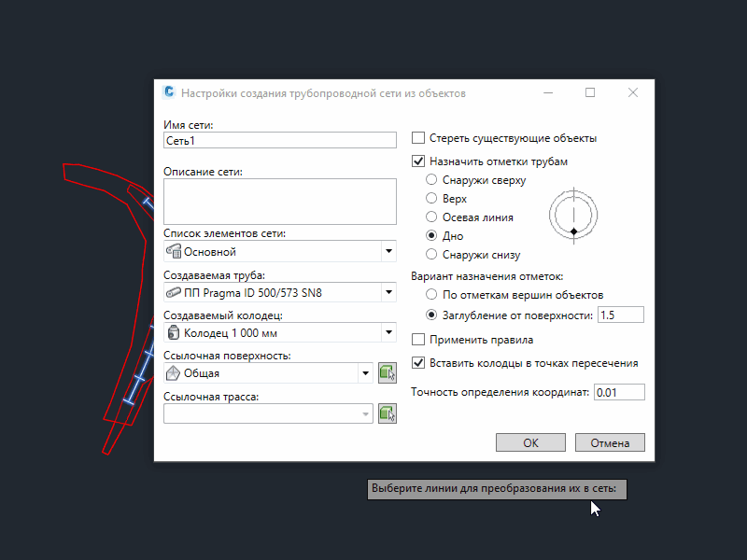Pick reference alignment from drawing icon
Screen dimensions: 747x560
coord(388,413)
